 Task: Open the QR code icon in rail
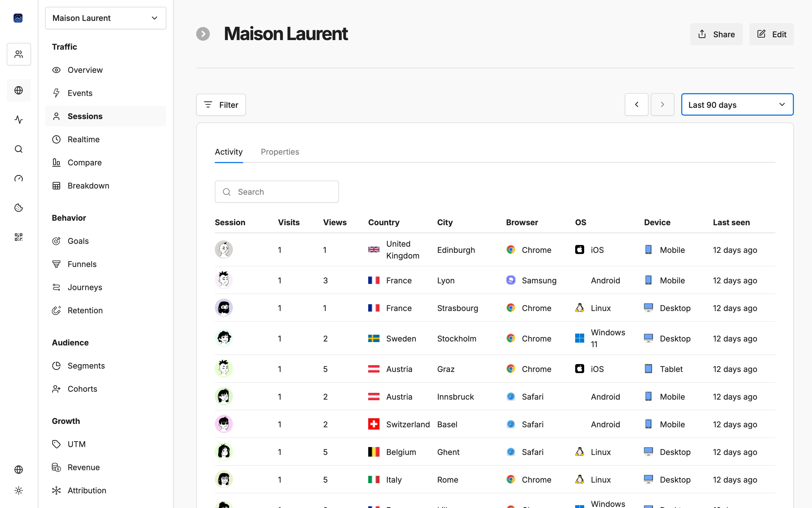tap(19, 237)
